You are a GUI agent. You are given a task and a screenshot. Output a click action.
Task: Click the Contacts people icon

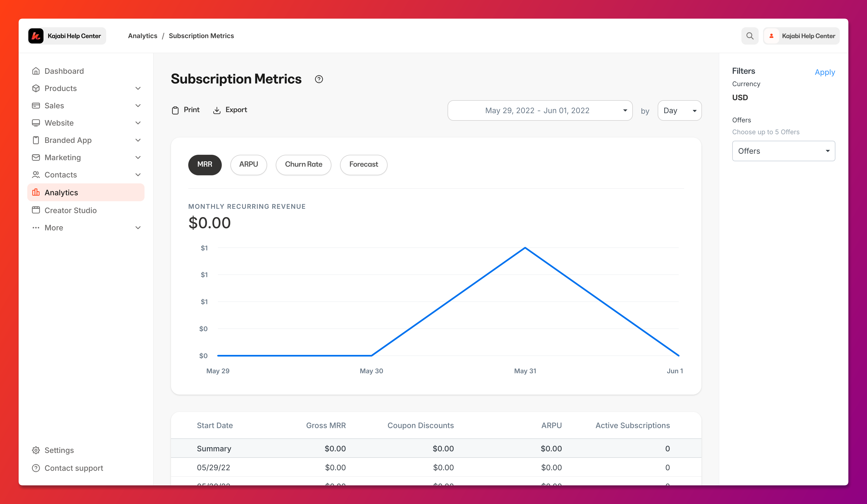pos(36,175)
